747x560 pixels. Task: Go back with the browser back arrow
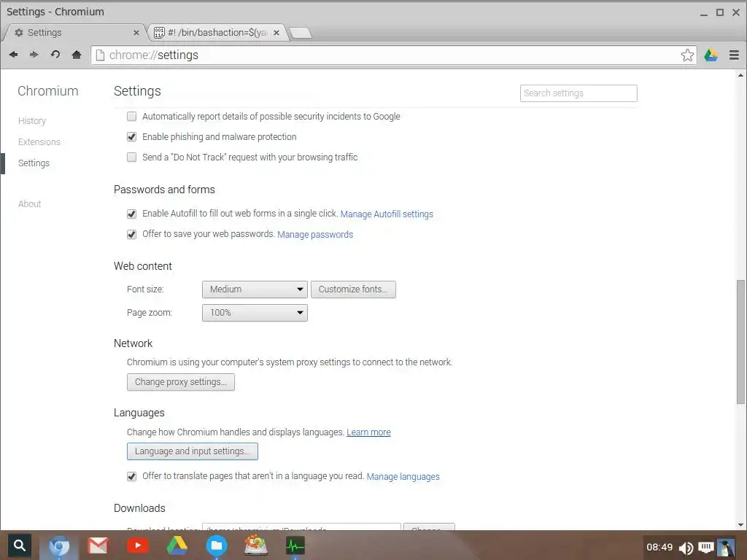13,55
